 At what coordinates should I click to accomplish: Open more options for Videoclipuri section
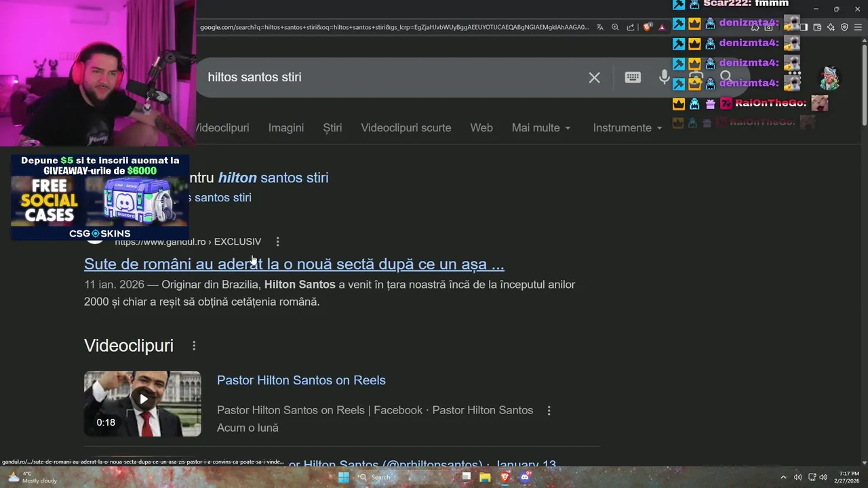[x=194, y=346]
